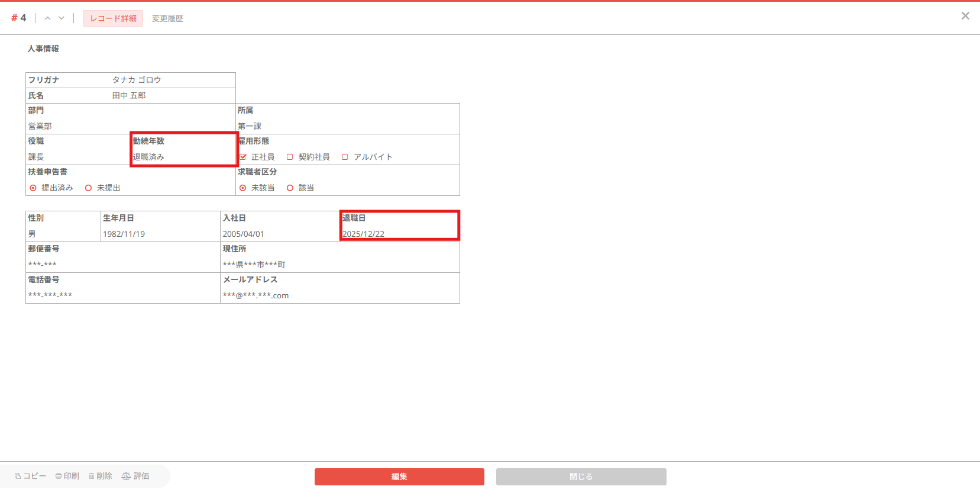The image size is (980, 499).
Task: Choose 該当 under 求職者区分
Action: pyautogui.click(x=290, y=188)
